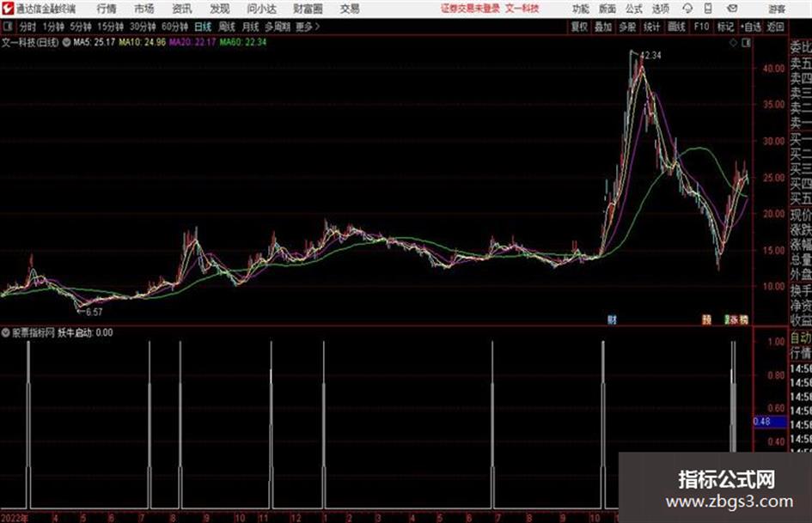Viewport: 812px width, 523px height.
Task: Click the orange 预 info marker
Action: tap(706, 319)
